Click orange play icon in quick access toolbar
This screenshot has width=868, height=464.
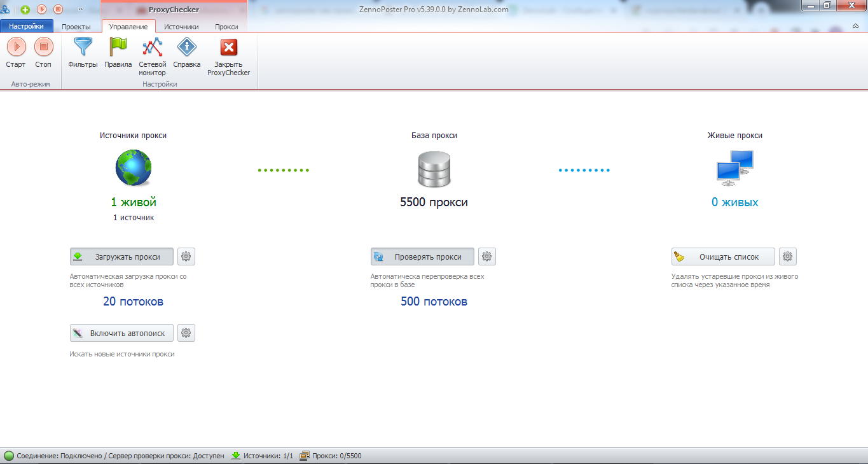coord(42,10)
